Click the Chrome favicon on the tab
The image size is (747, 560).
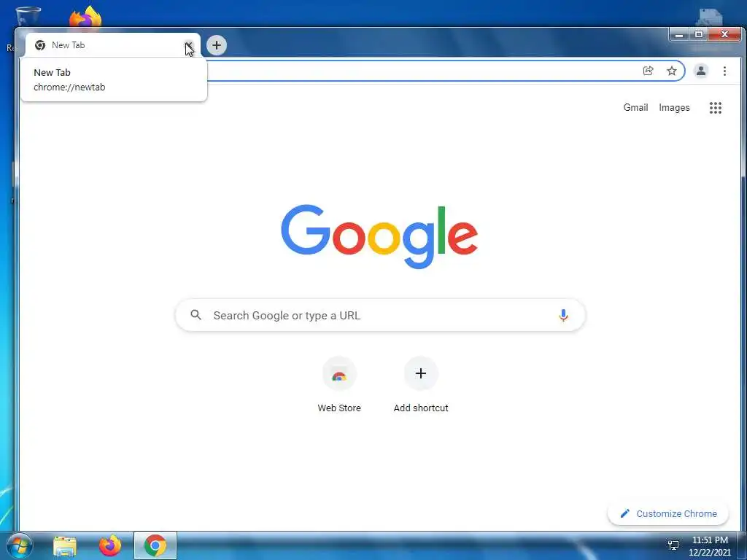[40, 45]
